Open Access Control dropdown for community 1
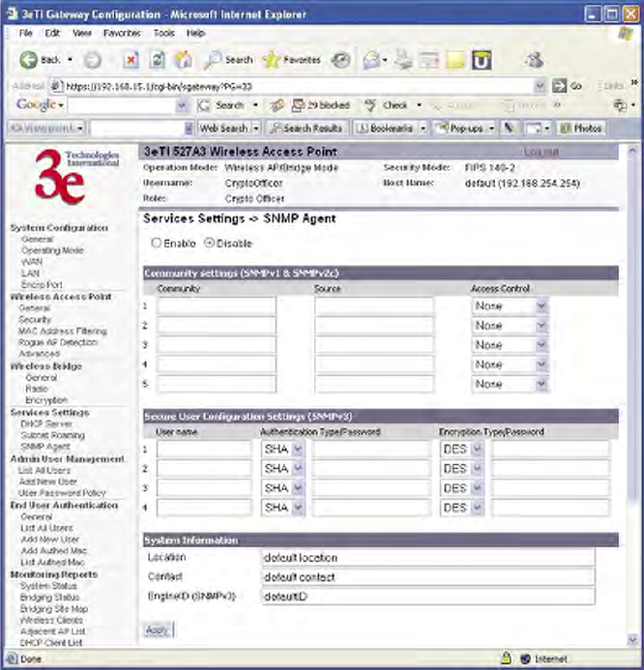 point(541,306)
